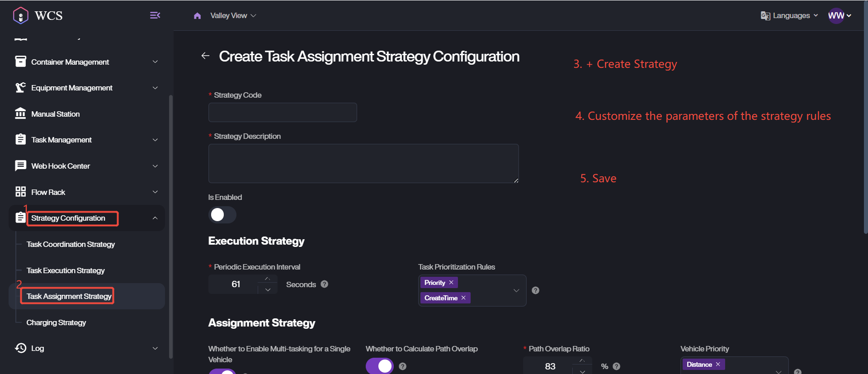Screen dimensions: 868x374
Task: Open the Valley View dropdown
Action: (x=233, y=16)
